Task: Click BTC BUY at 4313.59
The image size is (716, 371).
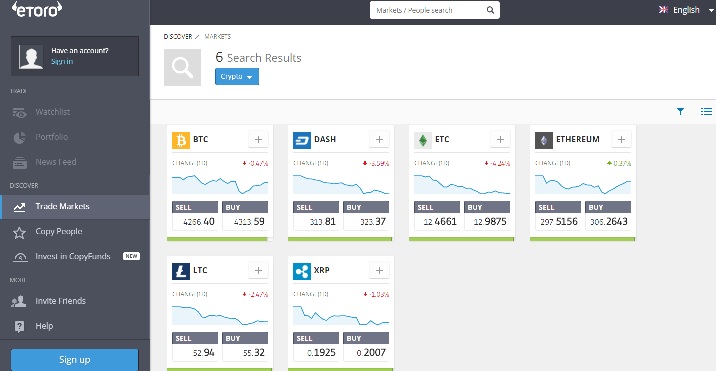Action: (245, 215)
